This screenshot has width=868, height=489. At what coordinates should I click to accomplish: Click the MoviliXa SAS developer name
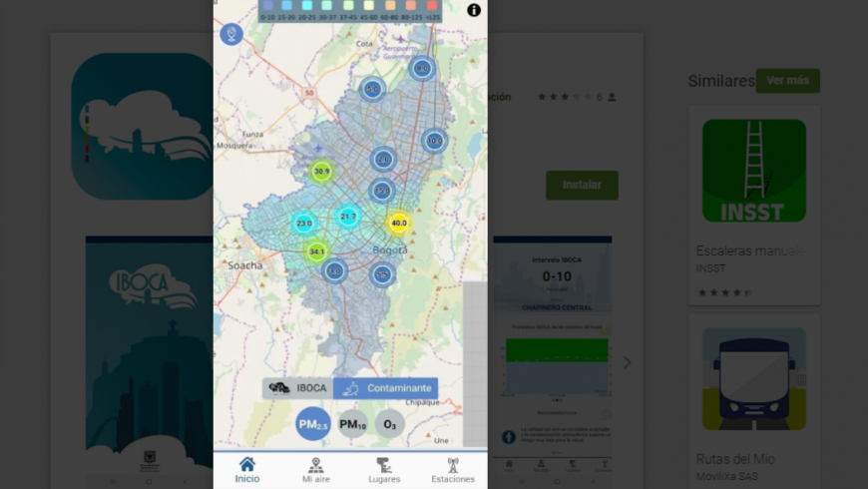[x=727, y=476]
